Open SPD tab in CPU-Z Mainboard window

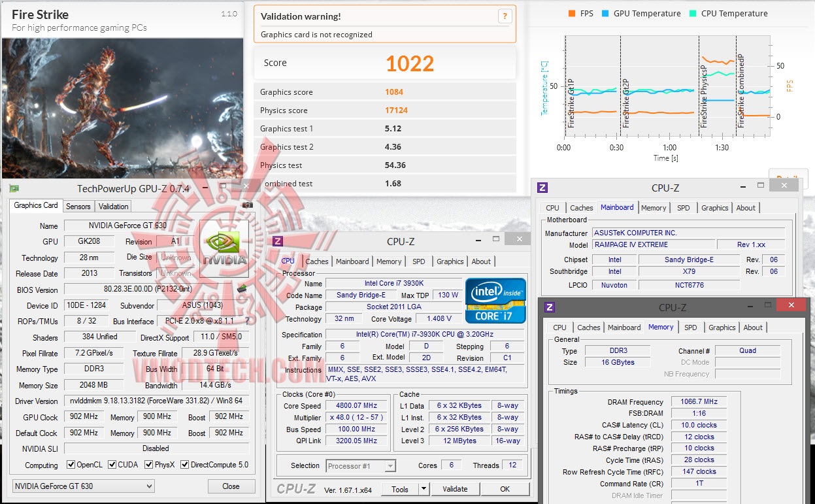(x=683, y=208)
